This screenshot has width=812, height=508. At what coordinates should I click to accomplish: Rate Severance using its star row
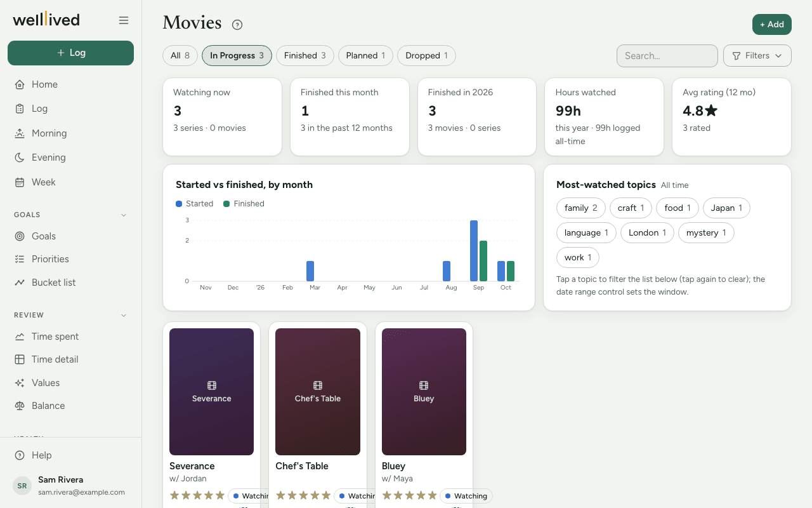pyautogui.click(x=197, y=495)
